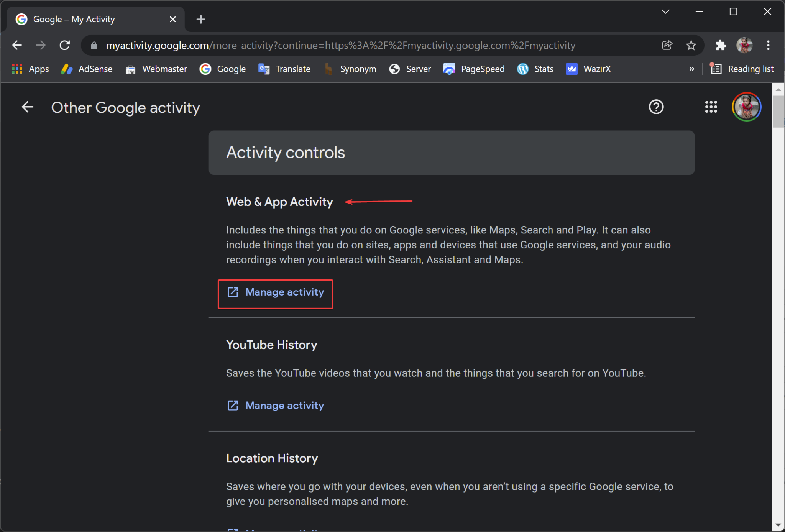Click the browser reload button

pyautogui.click(x=65, y=45)
